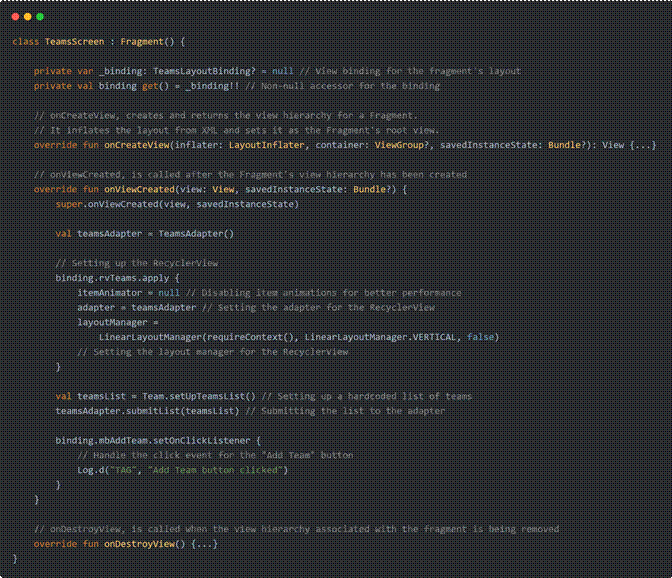Click the onDestroyView function name
The height and width of the screenshot is (578, 672).
coord(139,544)
